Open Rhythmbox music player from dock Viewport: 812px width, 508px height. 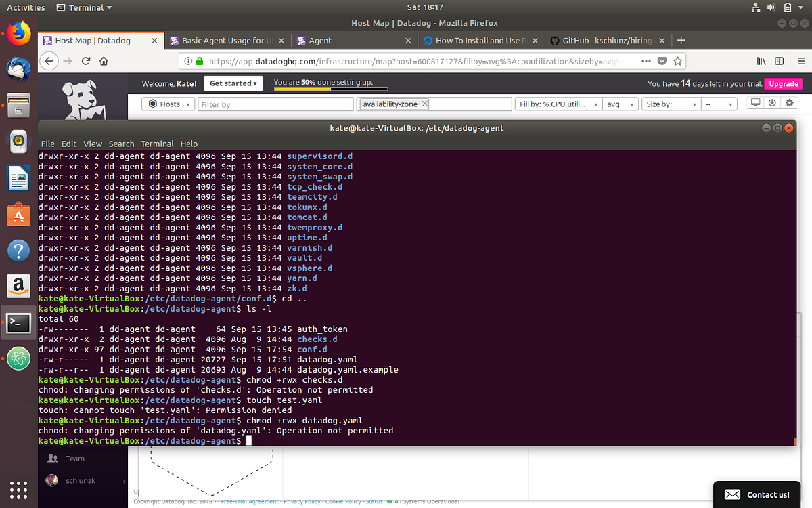click(x=19, y=142)
